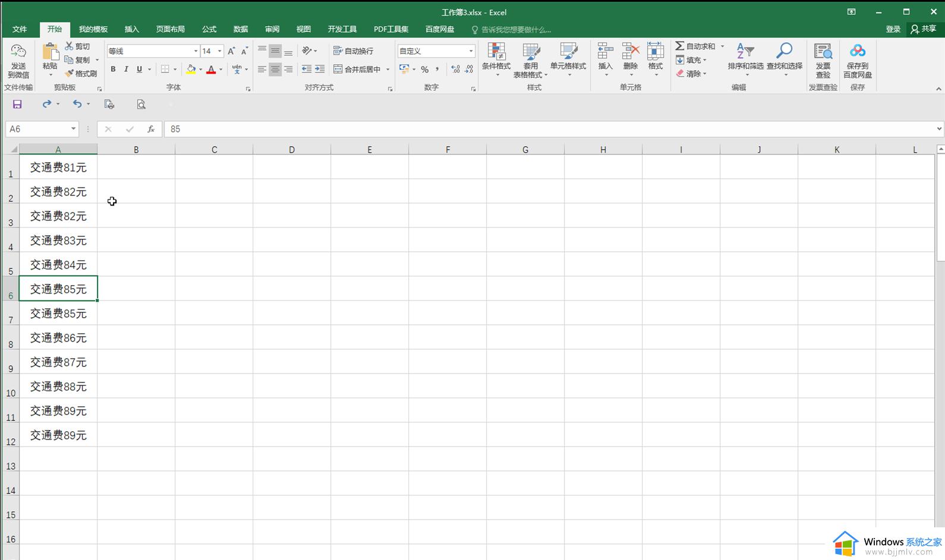Click the Insert cells icon
The width and height of the screenshot is (945, 560).
tap(605, 52)
